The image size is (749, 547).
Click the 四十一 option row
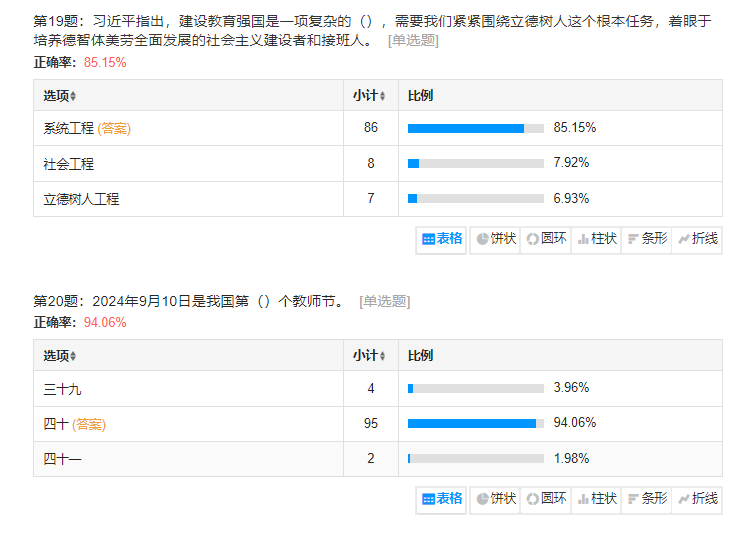tap(62, 459)
